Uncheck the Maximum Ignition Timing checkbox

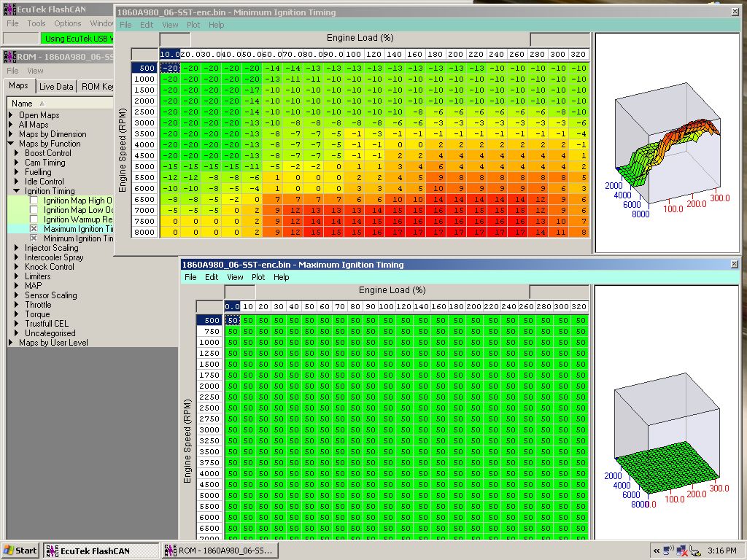pyautogui.click(x=34, y=228)
